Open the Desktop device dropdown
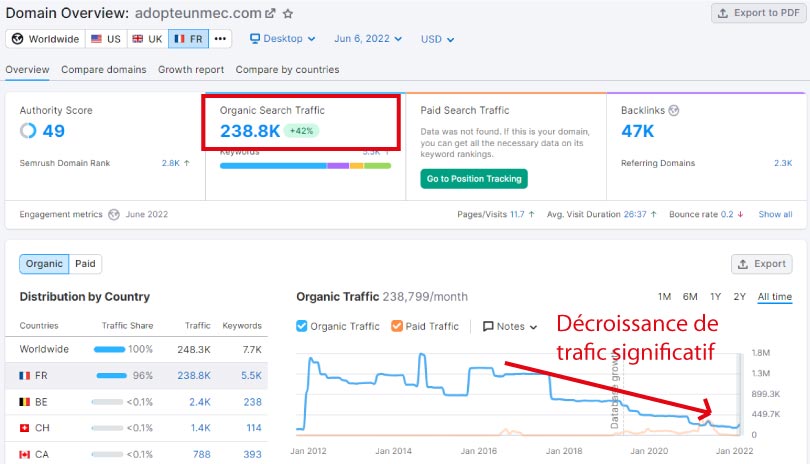This screenshot has width=810, height=464. [x=283, y=39]
